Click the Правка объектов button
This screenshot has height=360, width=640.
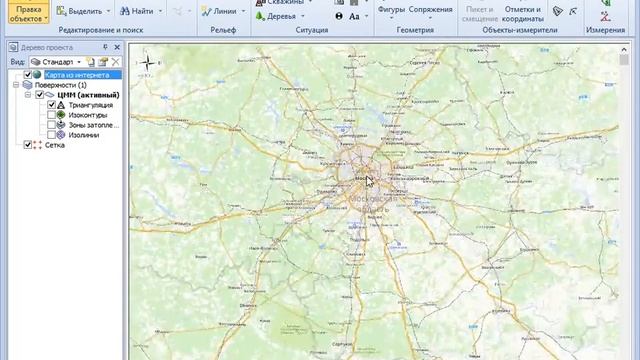[x=28, y=12]
